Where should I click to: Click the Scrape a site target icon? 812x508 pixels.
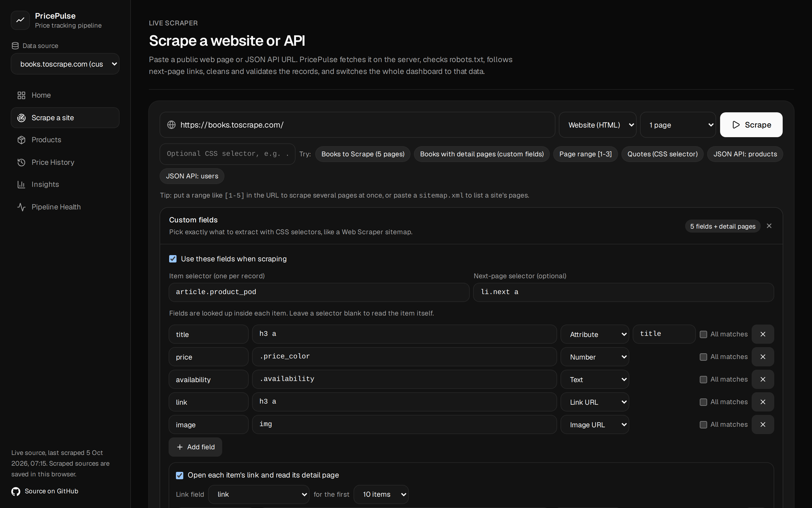(21, 118)
